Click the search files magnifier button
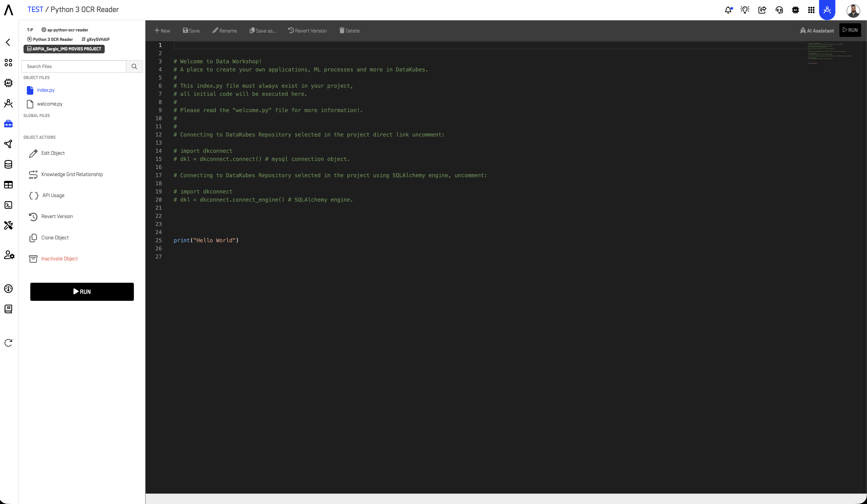This screenshot has height=504, width=867. point(134,66)
